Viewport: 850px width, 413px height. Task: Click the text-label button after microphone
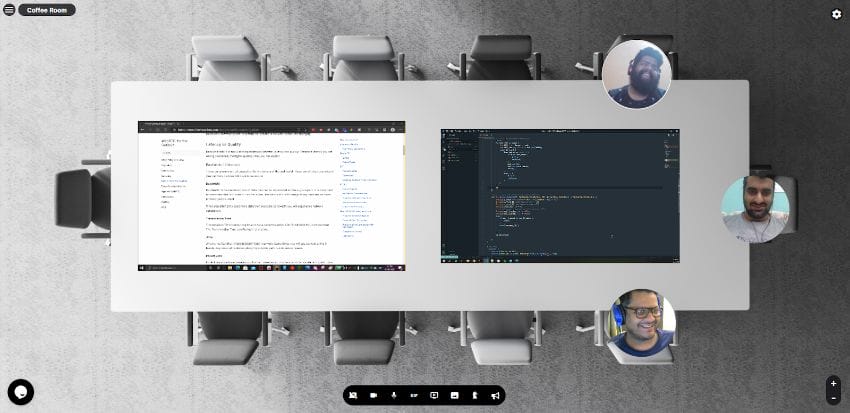pos(413,396)
